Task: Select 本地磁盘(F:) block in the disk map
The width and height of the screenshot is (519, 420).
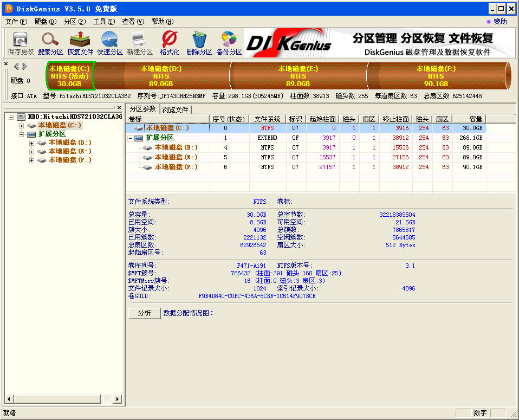Action: (x=436, y=76)
